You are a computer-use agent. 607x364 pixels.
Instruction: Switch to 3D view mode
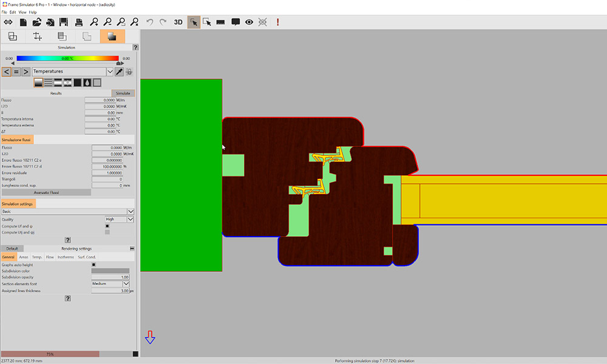(x=178, y=22)
